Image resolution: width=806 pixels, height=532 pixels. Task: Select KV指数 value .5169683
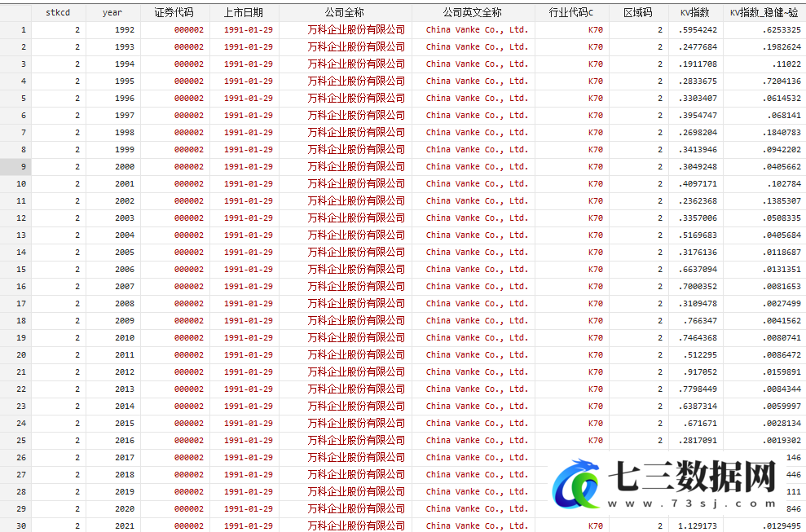[698, 235]
